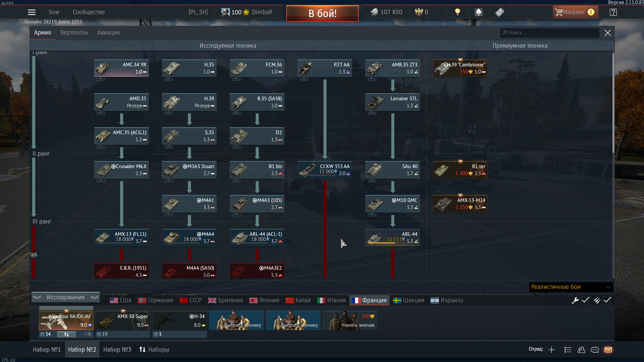Select the Израиль nation tab
Screen dimensions: 644x362
(x=447, y=300)
